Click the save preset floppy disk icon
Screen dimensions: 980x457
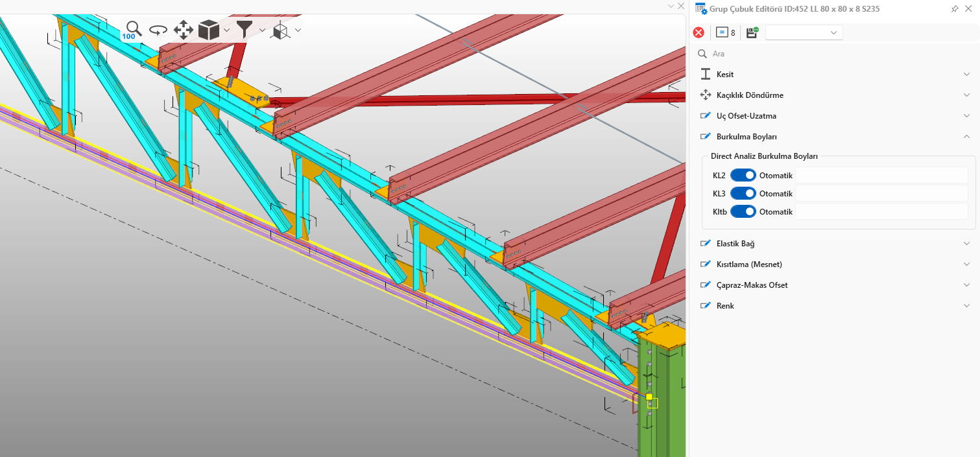(752, 32)
